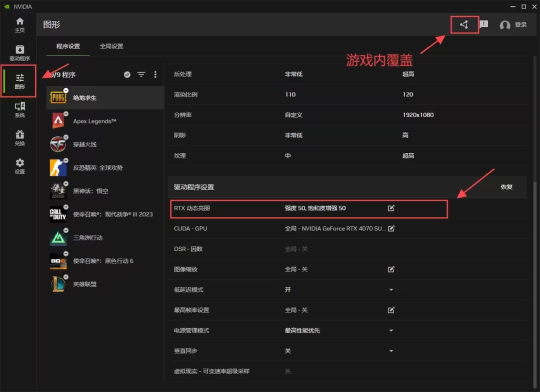Click the 反恐精英: 全球攻势 program name
This screenshot has width=540, height=392.
pos(98,168)
